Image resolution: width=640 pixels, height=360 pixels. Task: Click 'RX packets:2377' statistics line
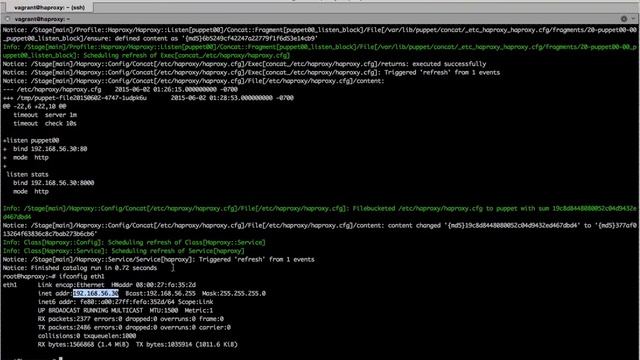(x=131, y=319)
